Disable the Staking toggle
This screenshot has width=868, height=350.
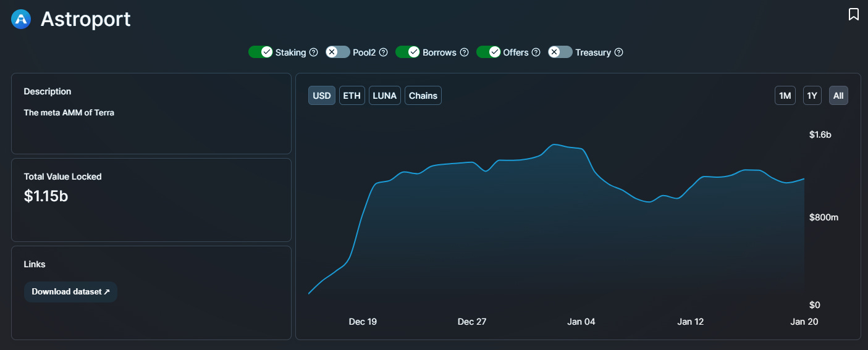click(261, 52)
